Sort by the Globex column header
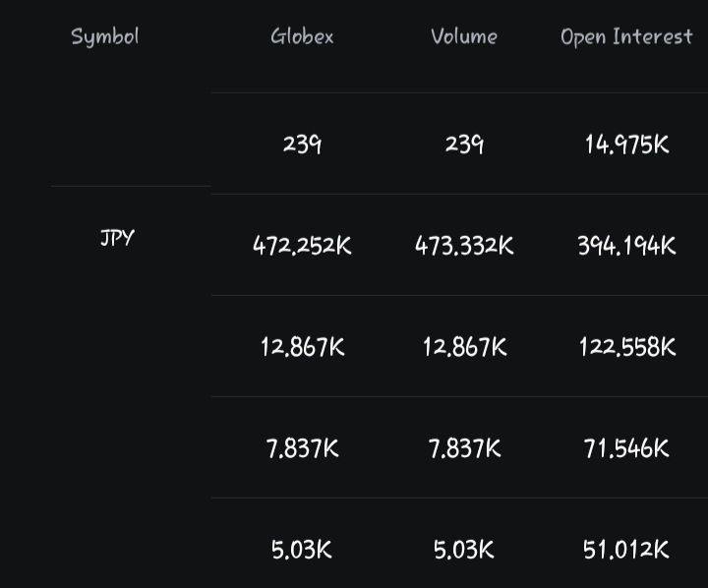 (x=302, y=36)
